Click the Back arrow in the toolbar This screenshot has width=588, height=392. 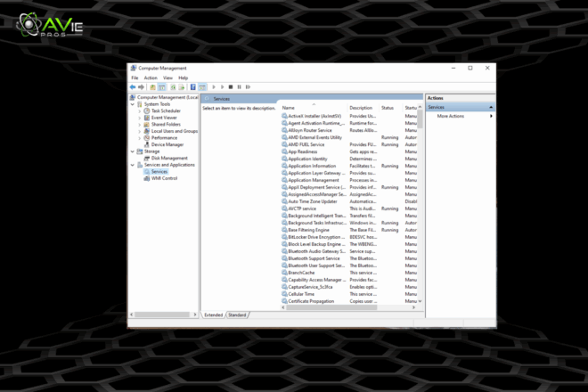click(x=133, y=86)
